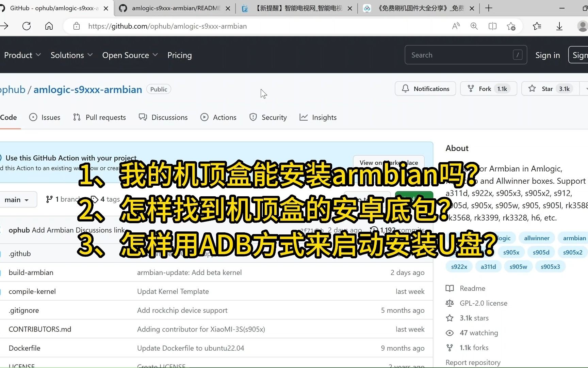Image resolution: width=588 pixels, height=368 pixels.
Task: Open commit 'Adding contributor for XiaoMI-3S(s905x)'
Action: 201,329
